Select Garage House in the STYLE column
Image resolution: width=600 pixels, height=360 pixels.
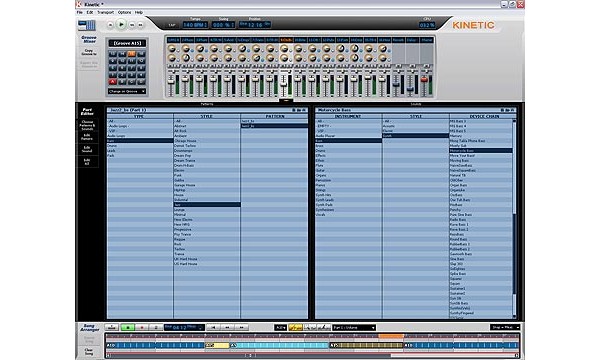click(207, 185)
